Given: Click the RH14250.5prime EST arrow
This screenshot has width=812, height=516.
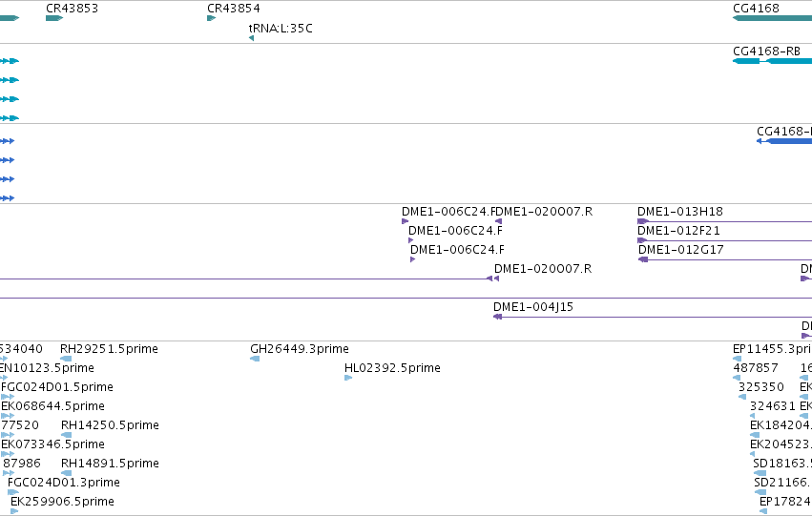Looking at the screenshot, I should pyautogui.click(x=66, y=435).
